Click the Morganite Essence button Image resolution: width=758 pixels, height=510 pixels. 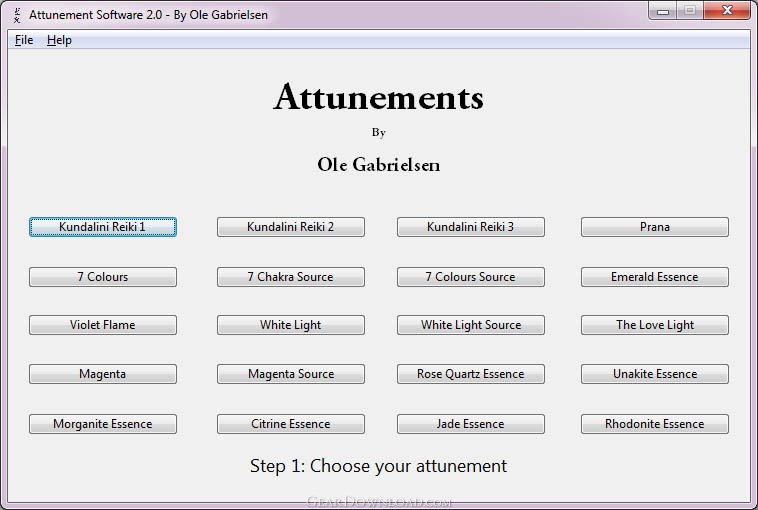pyautogui.click(x=103, y=424)
